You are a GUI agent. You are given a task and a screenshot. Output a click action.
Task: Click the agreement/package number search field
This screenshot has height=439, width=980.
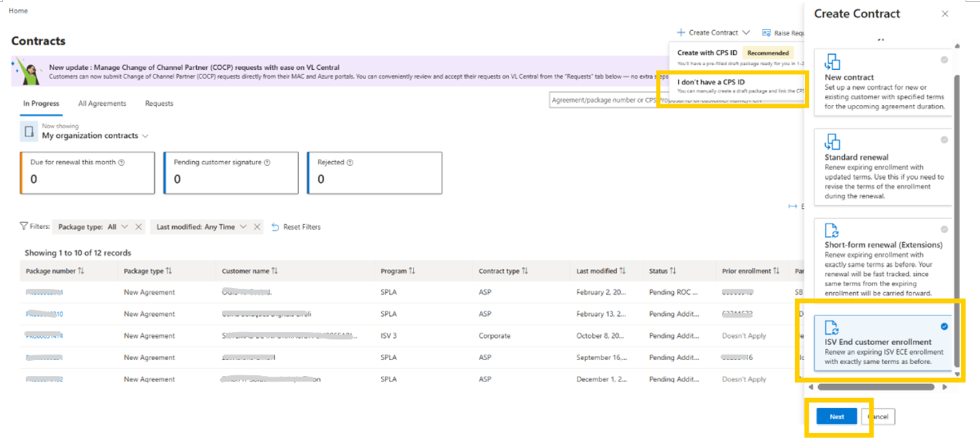point(678,101)
